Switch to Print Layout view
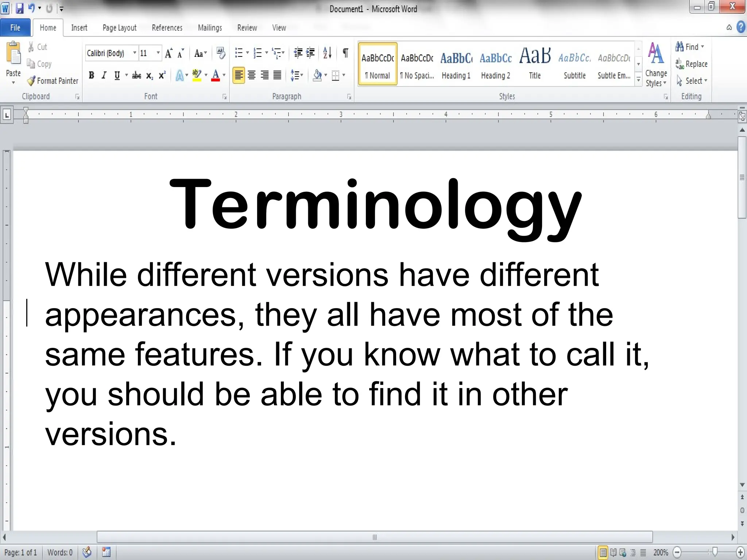This screenshot has width=747, height=560. tap(603, 552)
